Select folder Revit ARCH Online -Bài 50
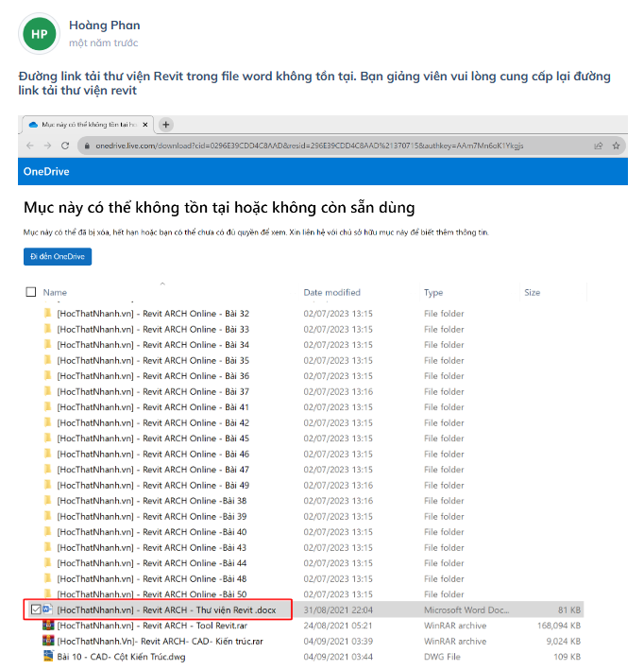The width and height of the screenshot is (644, 670). (152, 594)
